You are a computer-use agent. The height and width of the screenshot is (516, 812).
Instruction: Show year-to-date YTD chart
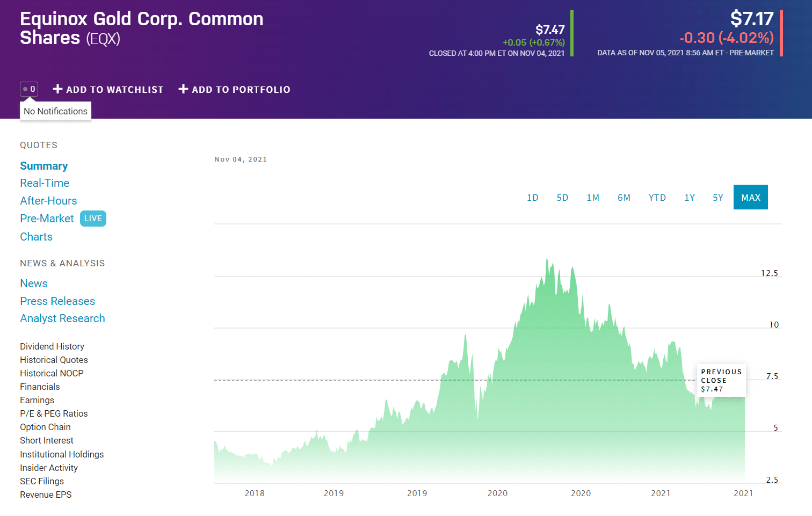[x=657, y=198]
